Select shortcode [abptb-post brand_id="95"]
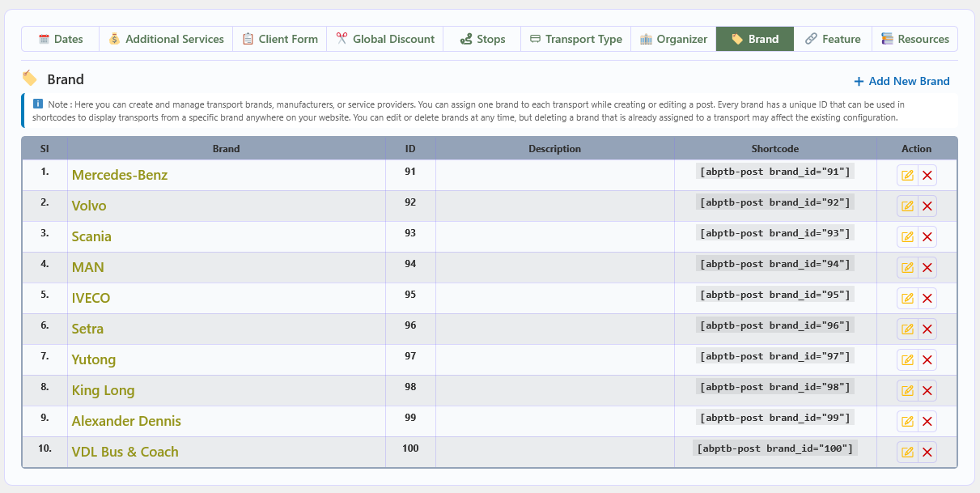The image size is (980, 493). pyautogui.click(x=775, y=295)
